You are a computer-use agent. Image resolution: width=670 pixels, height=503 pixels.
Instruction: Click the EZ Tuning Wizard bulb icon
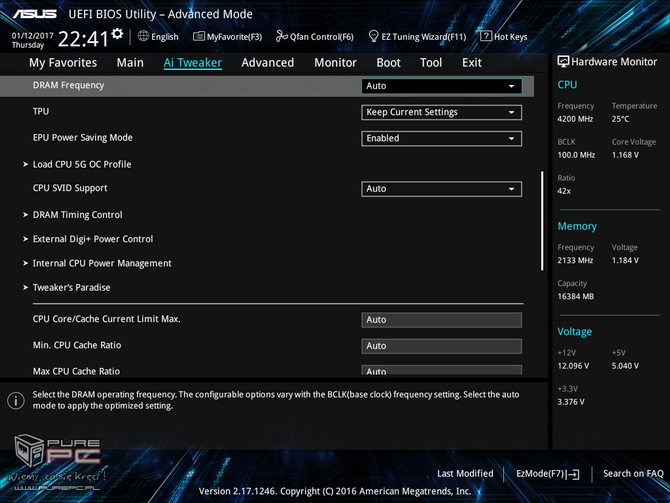coord(373,36)
